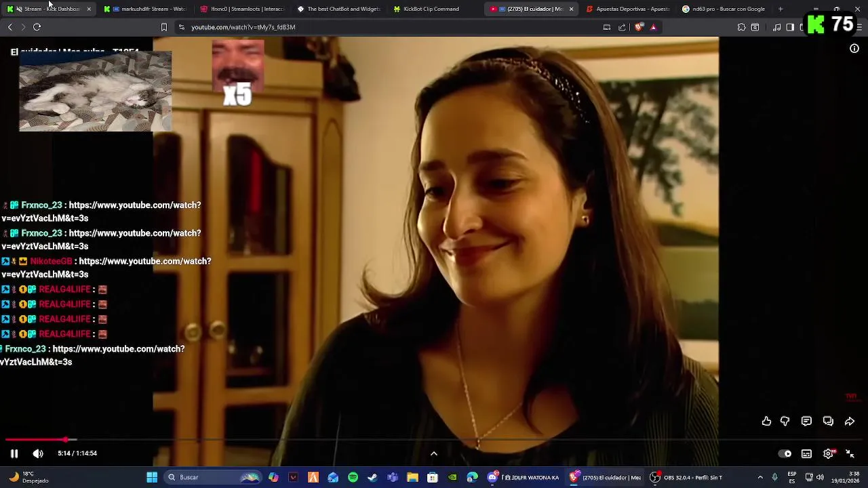The width and height of the screenshot is (868, 488).
Task: Open Microsoft Store from the taskbar
Action: 432,477
